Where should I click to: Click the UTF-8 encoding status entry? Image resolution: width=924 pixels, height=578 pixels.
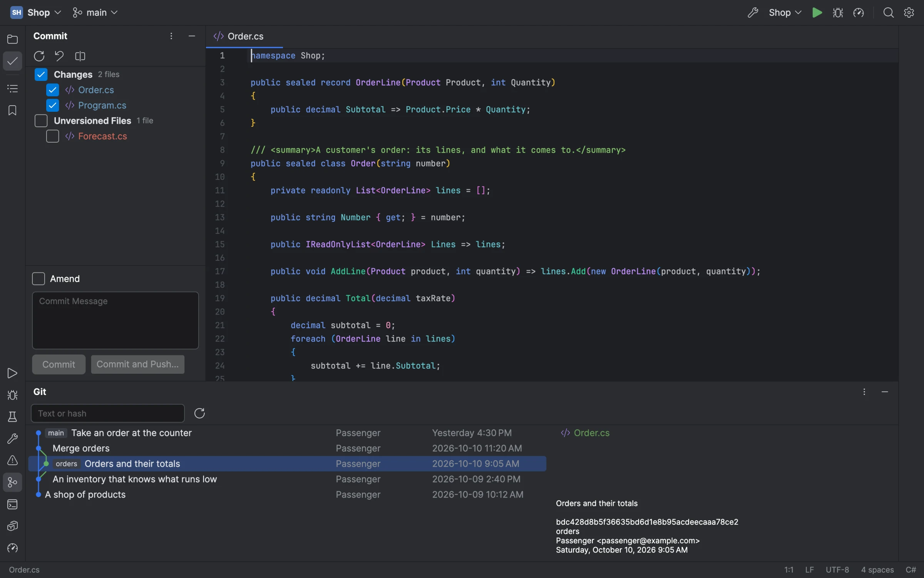pos(837,570)
